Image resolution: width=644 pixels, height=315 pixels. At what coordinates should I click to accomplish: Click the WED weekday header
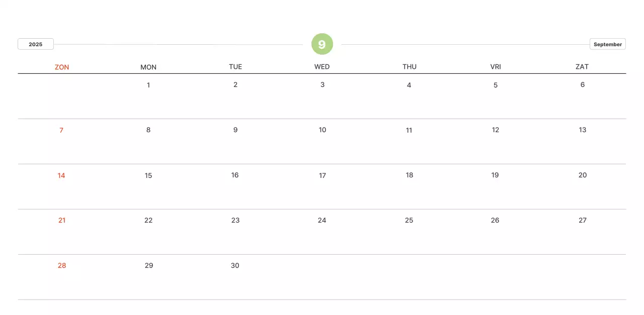(x=322, y=67)
